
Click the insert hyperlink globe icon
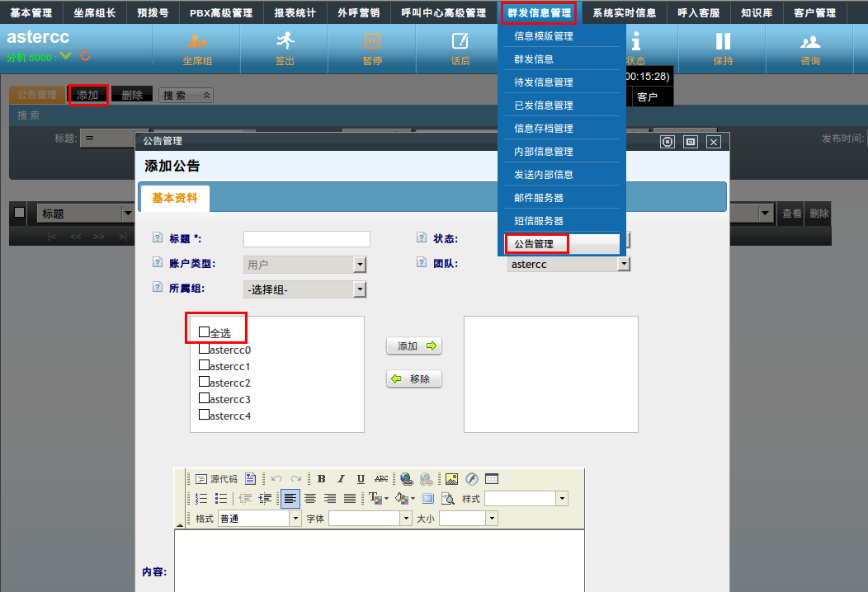[x=406, y=479]
